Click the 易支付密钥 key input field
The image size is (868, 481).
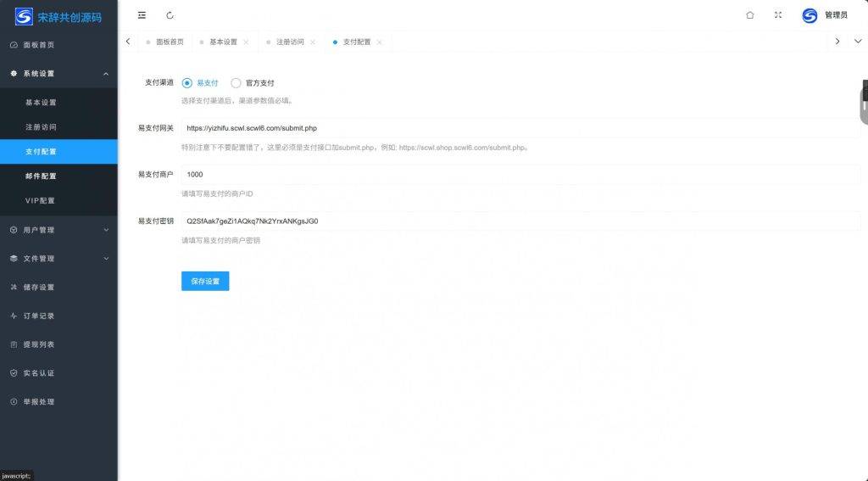click(520, 221)
